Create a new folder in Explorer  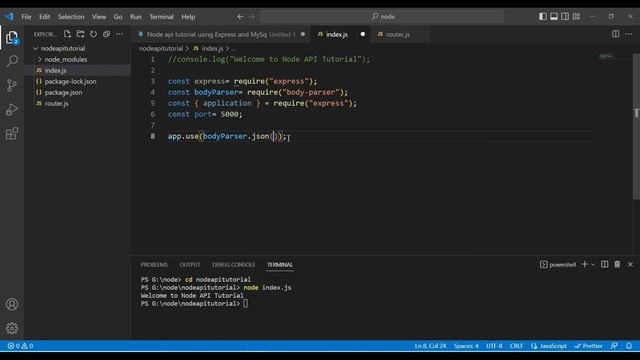(80, 34)
